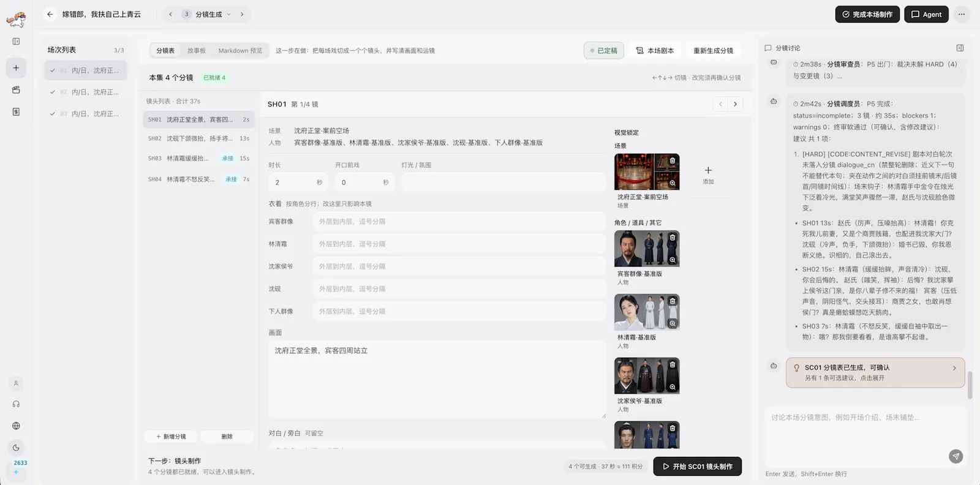Open the globe language icon

tap(16, 426)
